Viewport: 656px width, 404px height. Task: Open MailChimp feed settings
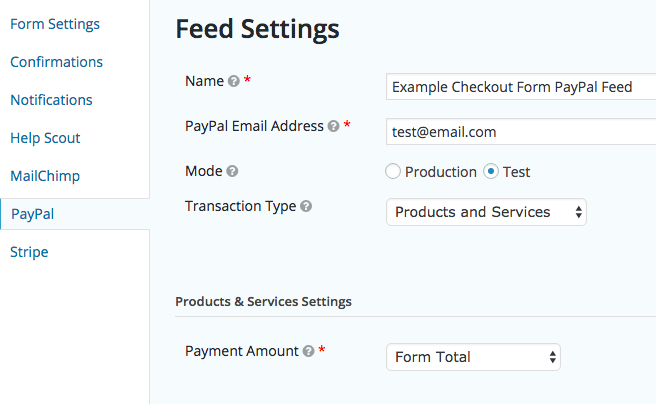[x=45, y=176]
